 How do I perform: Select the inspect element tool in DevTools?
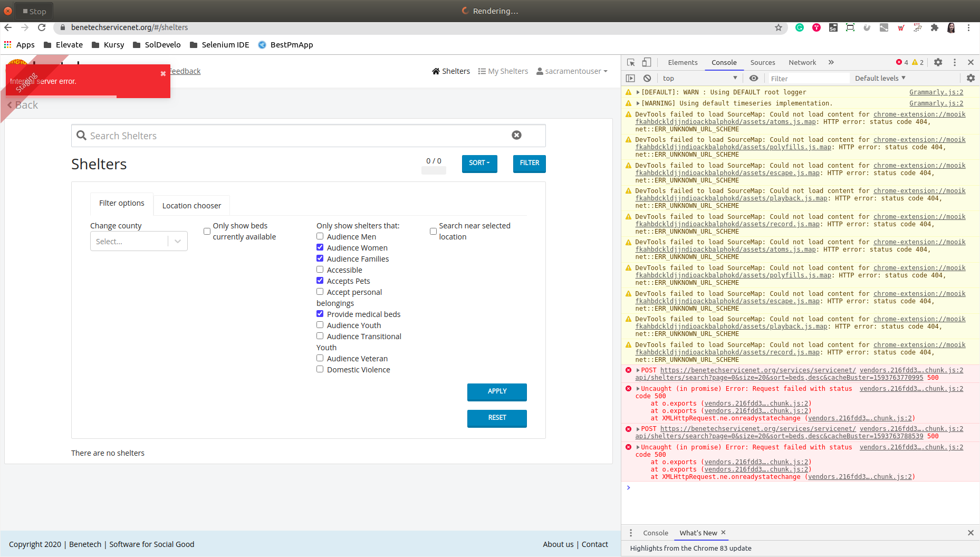click(631, 62)
